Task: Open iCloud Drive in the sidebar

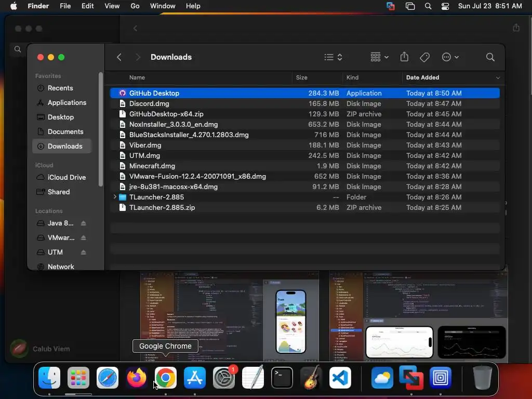Action: (x=62, y=178)
